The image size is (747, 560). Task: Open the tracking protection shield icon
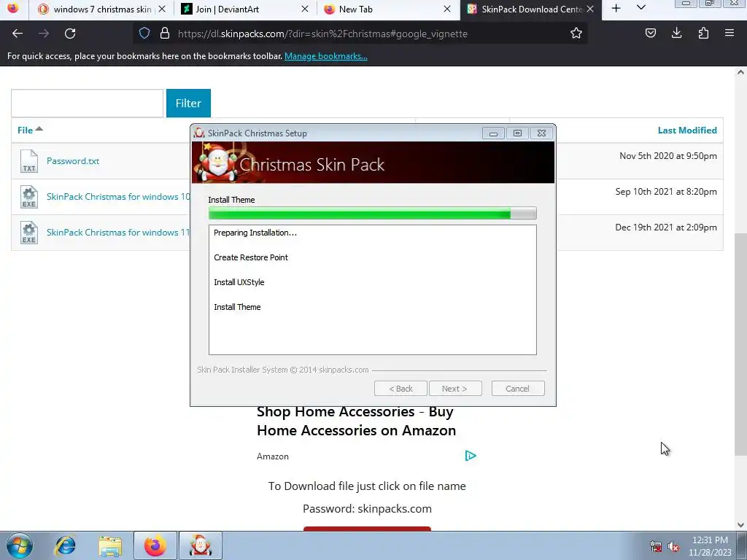click(144, 34)
